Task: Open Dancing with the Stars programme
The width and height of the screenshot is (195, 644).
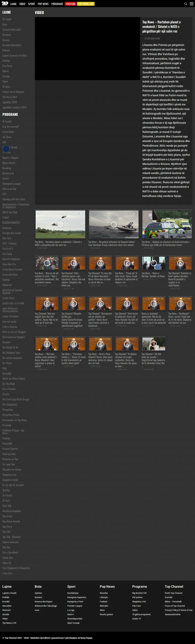Action: click(14, 199)
